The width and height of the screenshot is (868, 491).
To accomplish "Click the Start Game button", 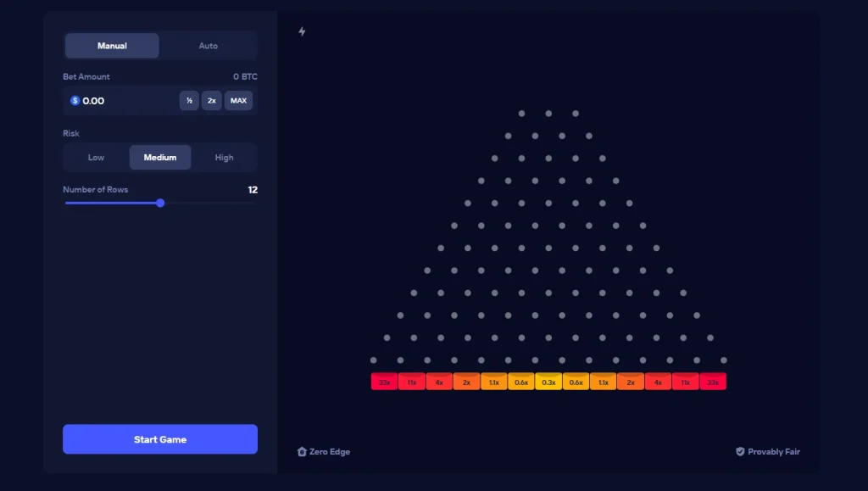I will (x=160, y=439).
